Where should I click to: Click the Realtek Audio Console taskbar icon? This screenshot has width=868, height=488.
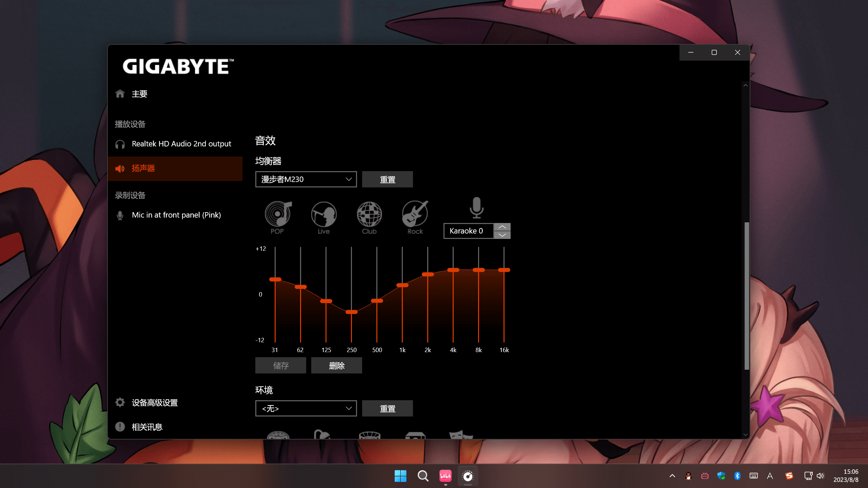coord(468,476)
